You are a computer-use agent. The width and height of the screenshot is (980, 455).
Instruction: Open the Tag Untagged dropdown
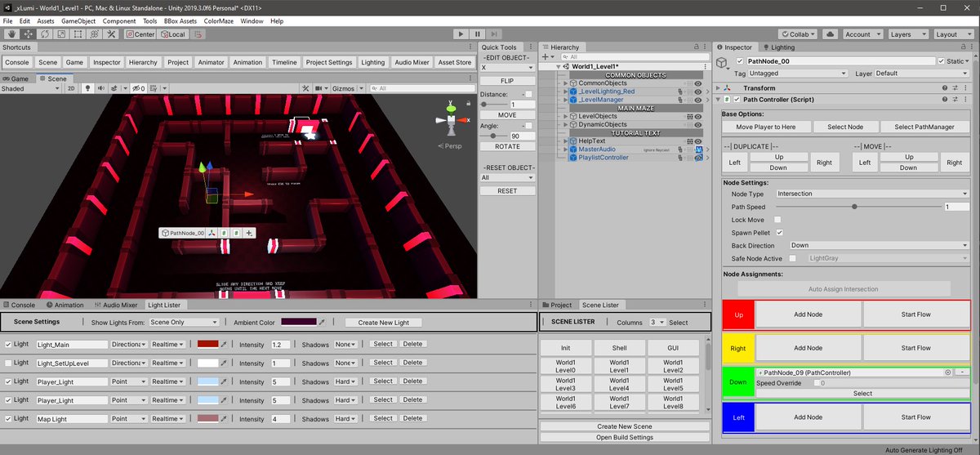(797, 74)
